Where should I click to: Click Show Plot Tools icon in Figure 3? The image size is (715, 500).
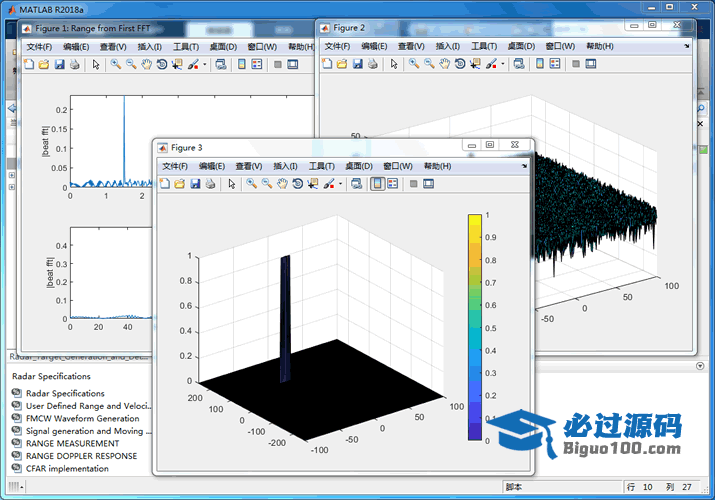coord(428,184)
